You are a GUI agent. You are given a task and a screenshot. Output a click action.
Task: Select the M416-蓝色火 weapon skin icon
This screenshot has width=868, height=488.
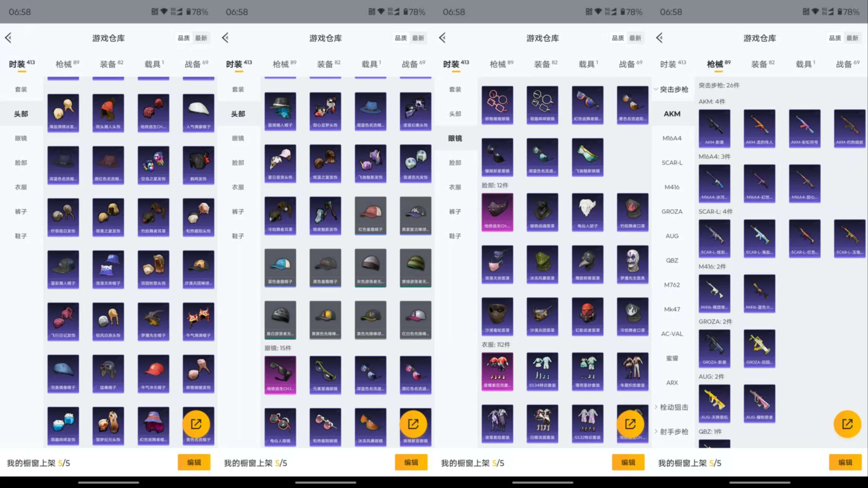coord(759,293)
